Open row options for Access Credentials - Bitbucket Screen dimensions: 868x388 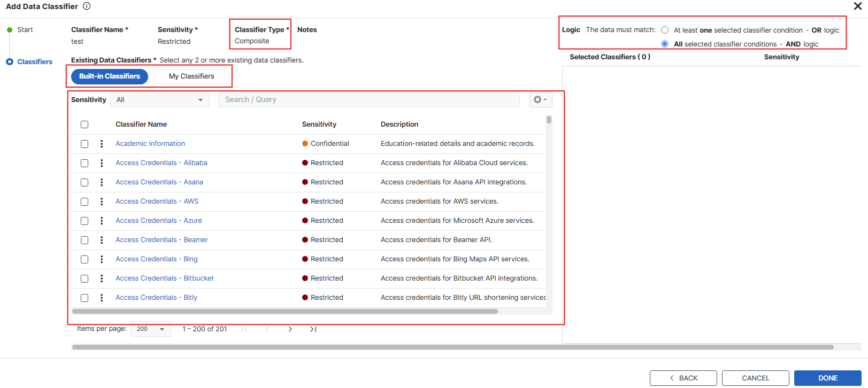click(x=102, y=278)
